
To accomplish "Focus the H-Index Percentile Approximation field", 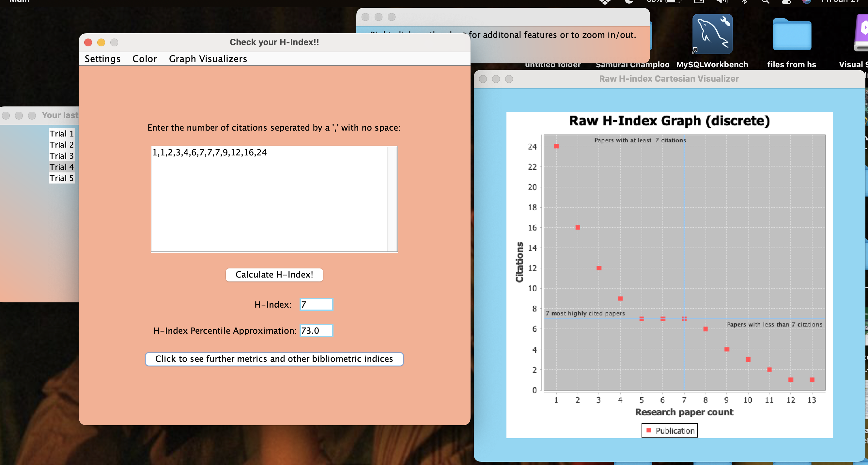I will pyautogui.click(x=316, y=330).
